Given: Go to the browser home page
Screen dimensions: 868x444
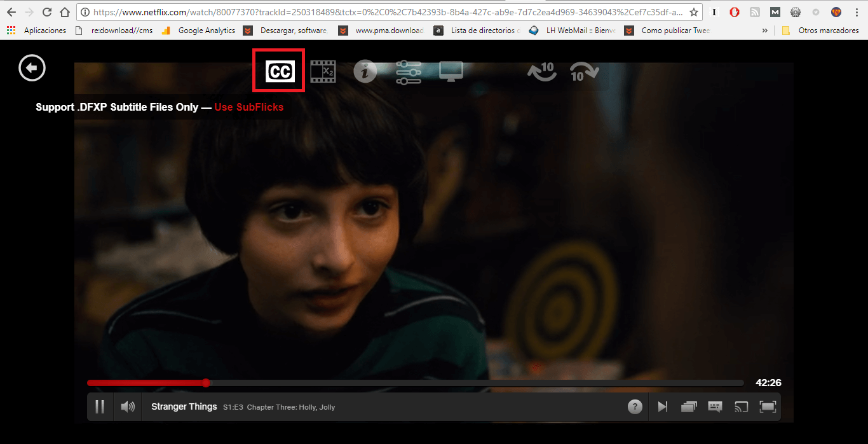Looking at the screenshot, I should [65, 12].
